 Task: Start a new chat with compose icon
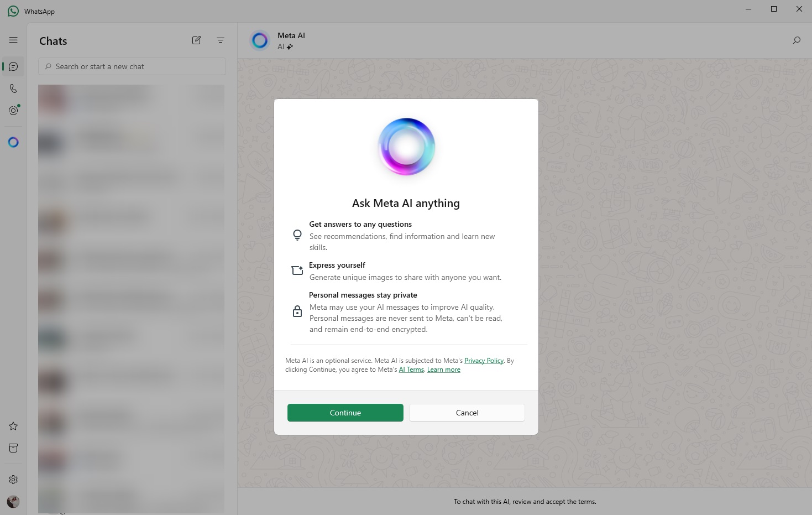(x=196, y=40)
